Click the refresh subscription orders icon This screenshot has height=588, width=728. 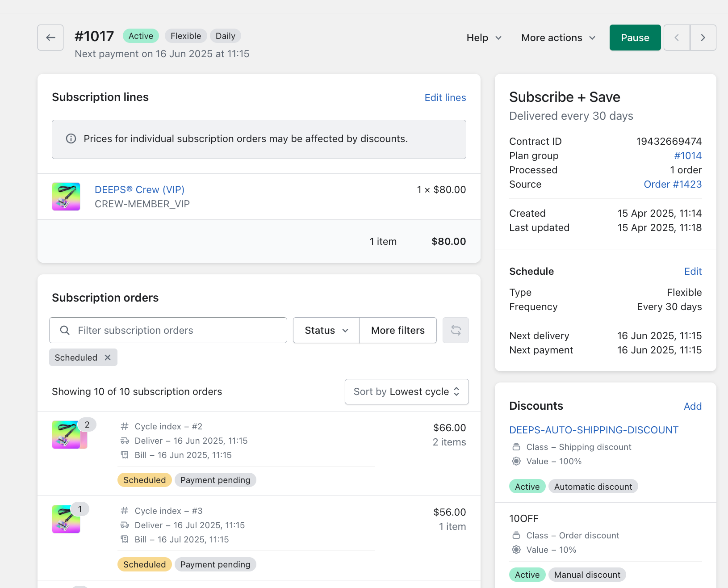(456, 330)
